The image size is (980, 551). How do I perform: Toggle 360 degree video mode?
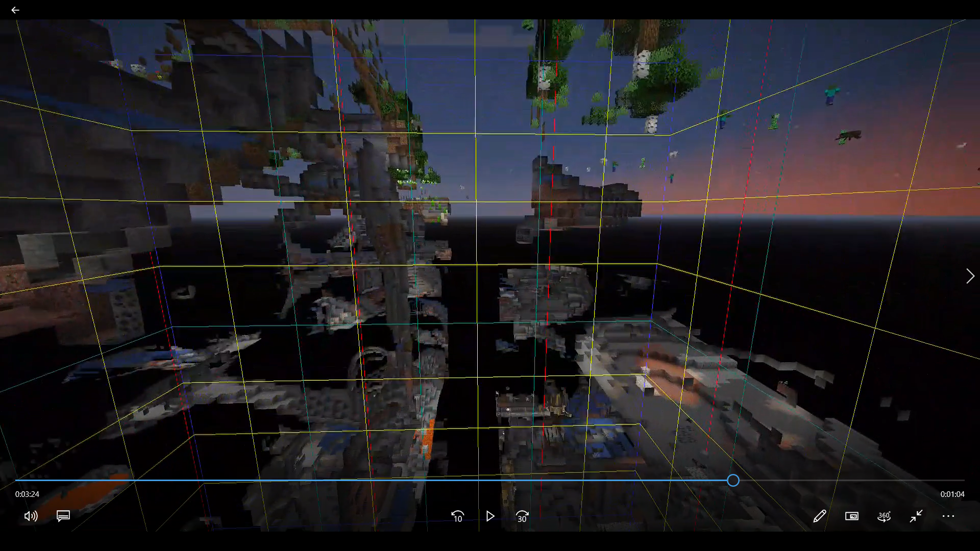[884, 516]
